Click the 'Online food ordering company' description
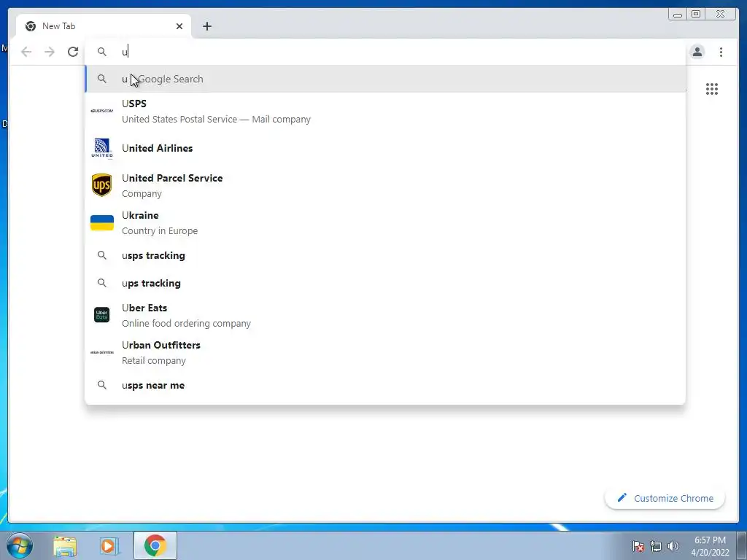Viewport: 747px width, 560px height. (186, 323)
